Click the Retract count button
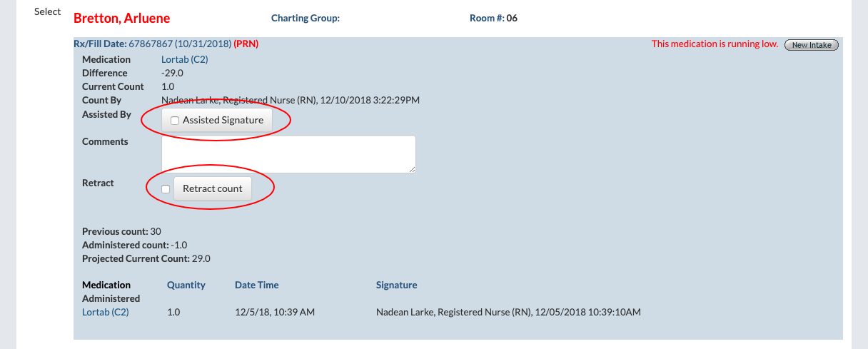 point(212,189)
